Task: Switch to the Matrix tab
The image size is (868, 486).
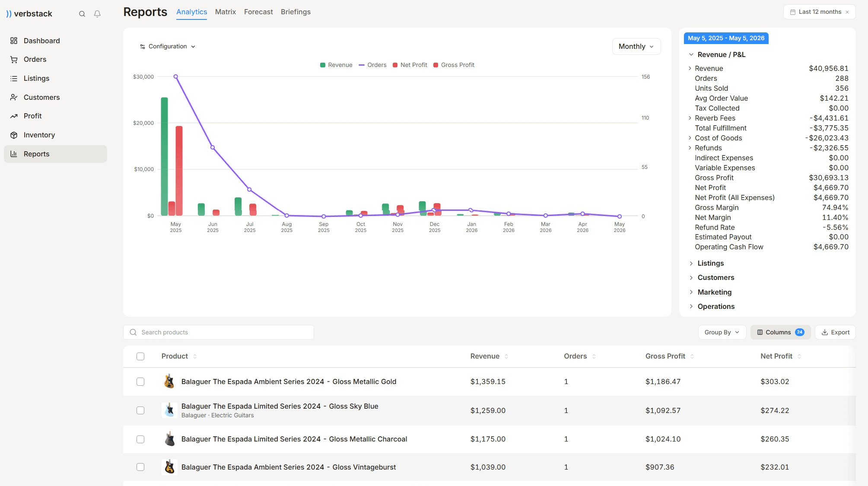Action: point(226,12)
